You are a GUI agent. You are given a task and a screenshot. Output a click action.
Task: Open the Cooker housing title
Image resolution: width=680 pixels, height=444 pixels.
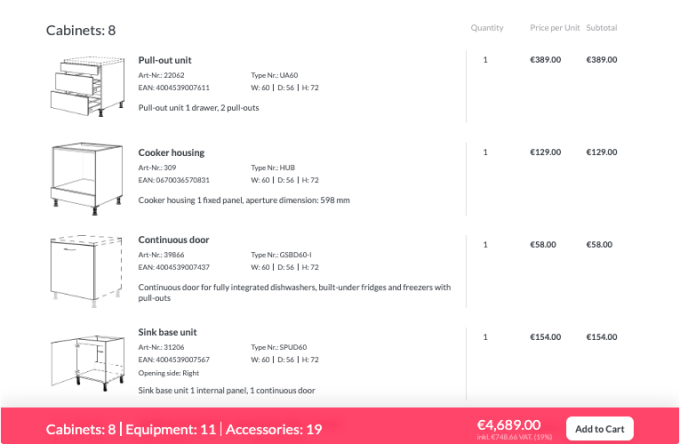tap(171, 153)
